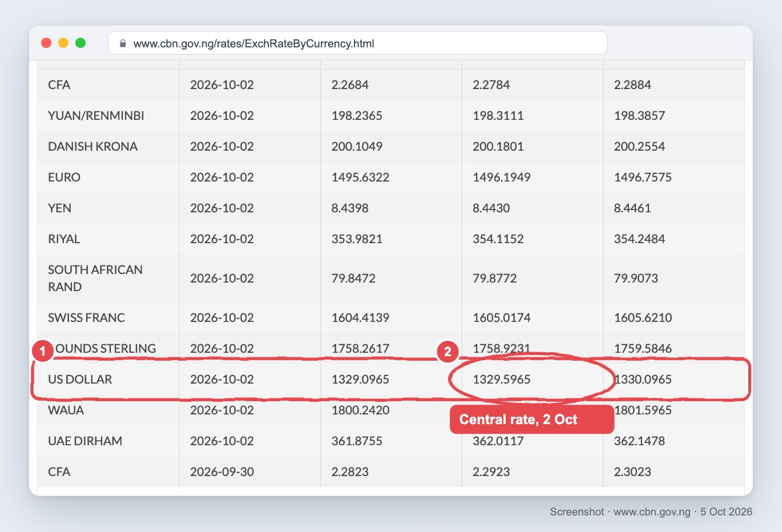The width and height of the screenshot is (782, 532).
Task: Select the value 2.2784
Action: [x=491, y=85]
